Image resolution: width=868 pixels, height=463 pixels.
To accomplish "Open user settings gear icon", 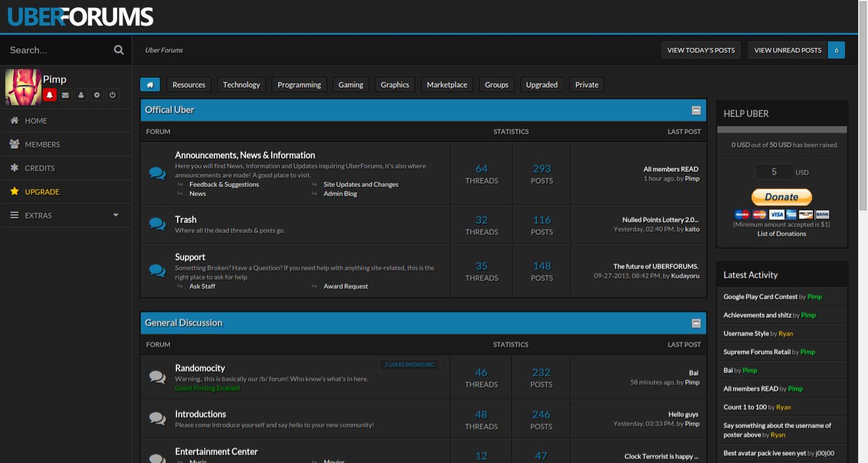I will [x=97, y=95].
